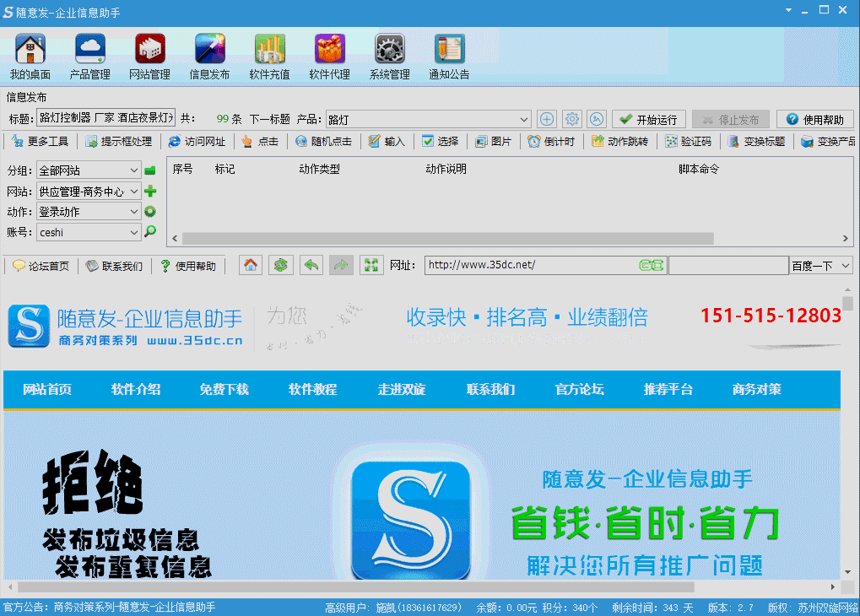
Task: Click the add product plus circle icon
Action: pyautogui.click(x=547, y=119)
